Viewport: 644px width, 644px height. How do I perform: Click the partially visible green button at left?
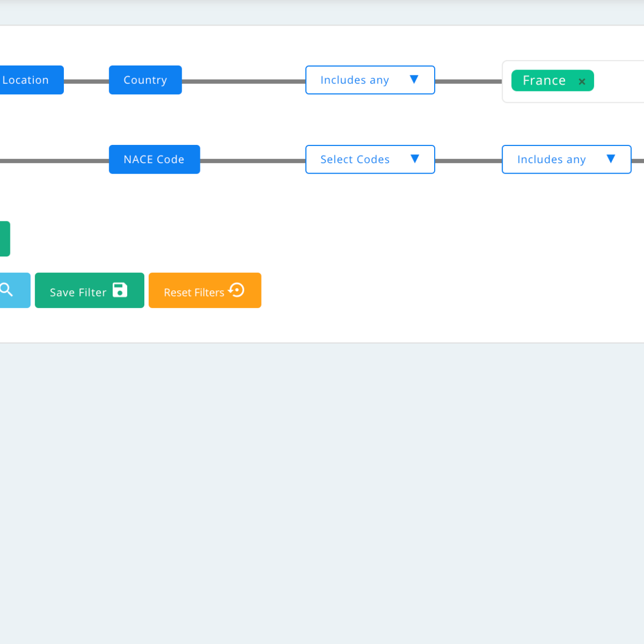[x=4, y=239]
